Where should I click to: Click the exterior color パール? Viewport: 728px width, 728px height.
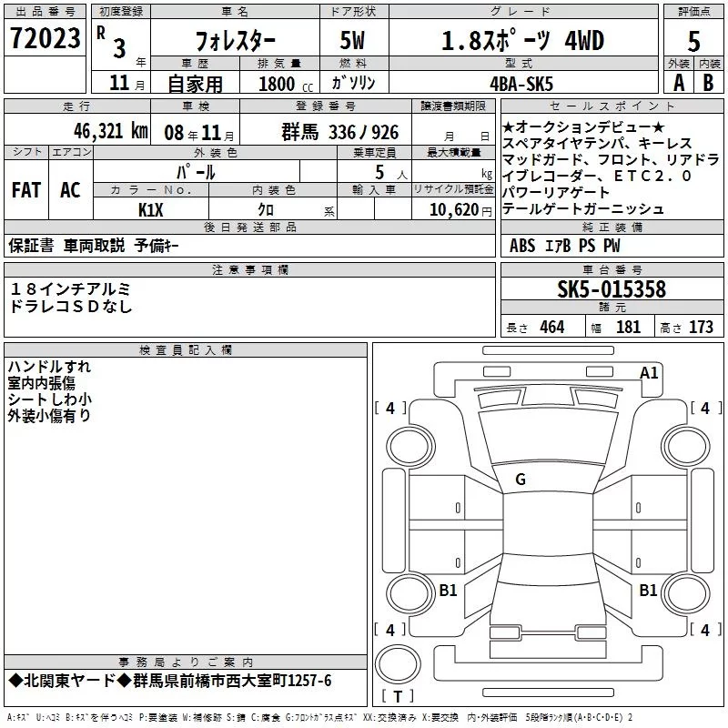[196, 172]
